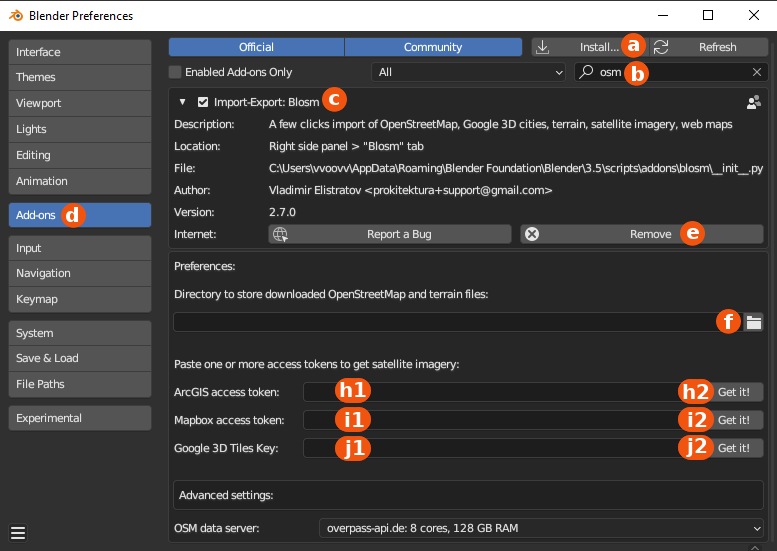Click the Install add-on download icon
This screenshot has height=551, width=777.
[x=543, y=47]
